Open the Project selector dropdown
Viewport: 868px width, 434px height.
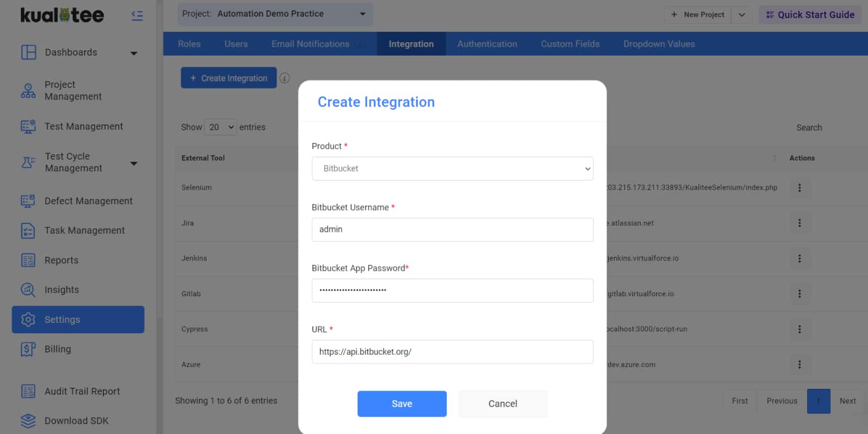click(275, 14)
